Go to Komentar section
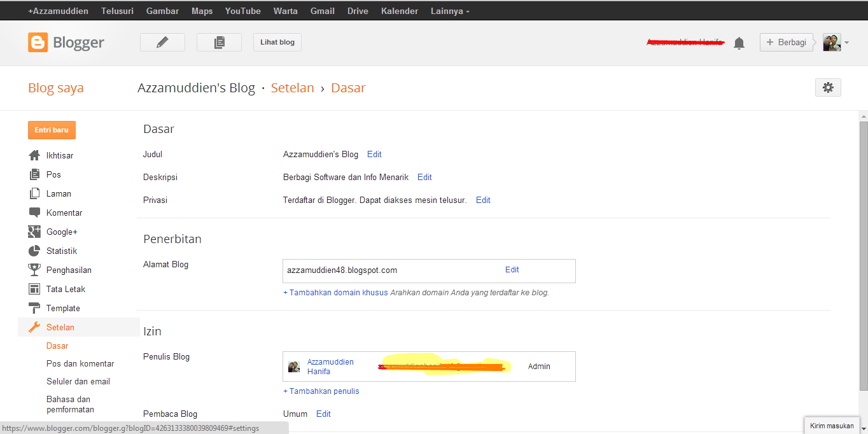 coord(64,213)
